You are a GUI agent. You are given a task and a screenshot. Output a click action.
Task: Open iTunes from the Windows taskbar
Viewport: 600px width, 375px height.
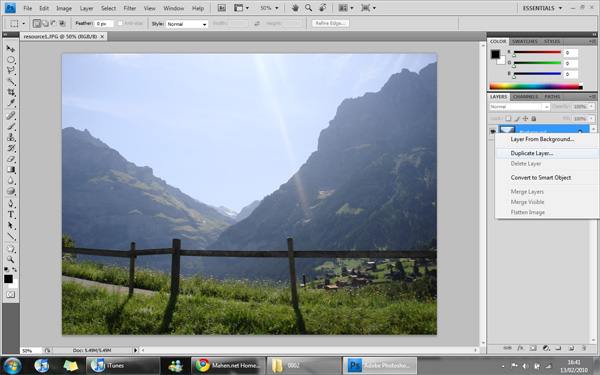(x=122, y=365)
